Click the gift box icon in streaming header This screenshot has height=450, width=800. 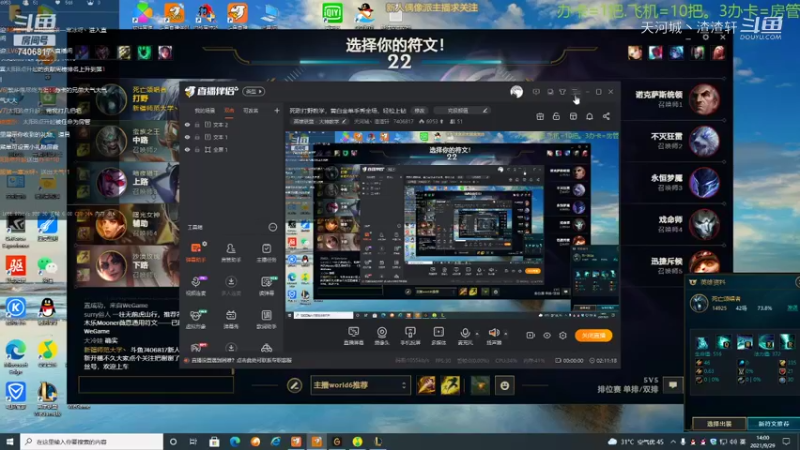click(540, 116)
